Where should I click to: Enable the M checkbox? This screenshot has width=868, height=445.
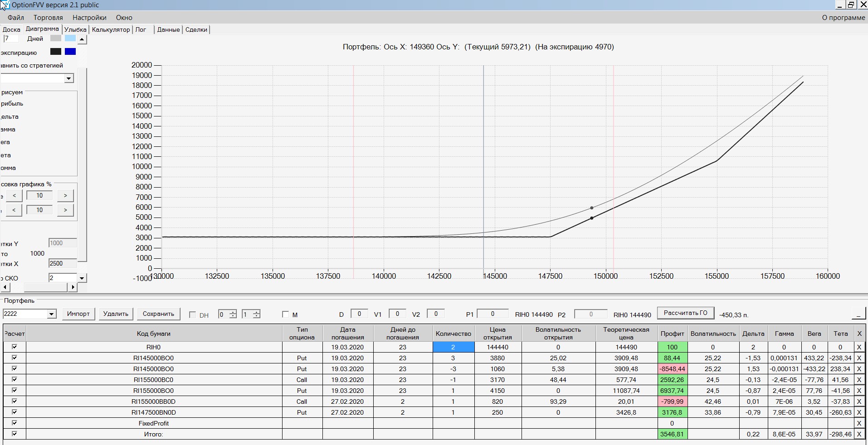pos(285,314)
